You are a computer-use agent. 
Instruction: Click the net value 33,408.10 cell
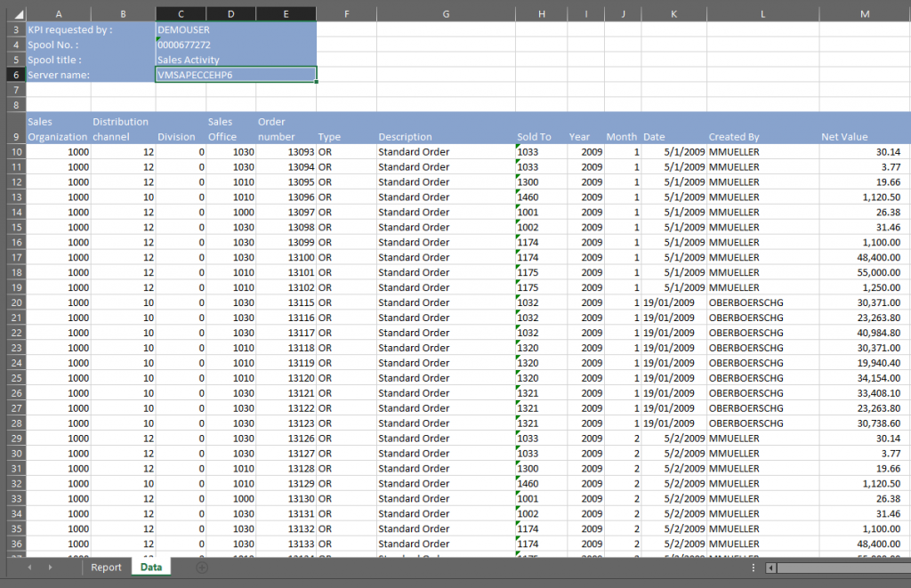point(865,393)
